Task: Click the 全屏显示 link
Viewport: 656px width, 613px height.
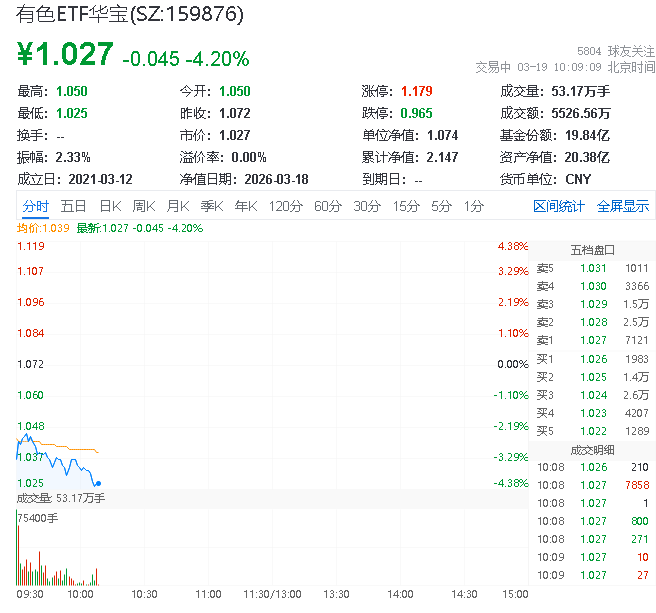Action: tap(623, 206)
